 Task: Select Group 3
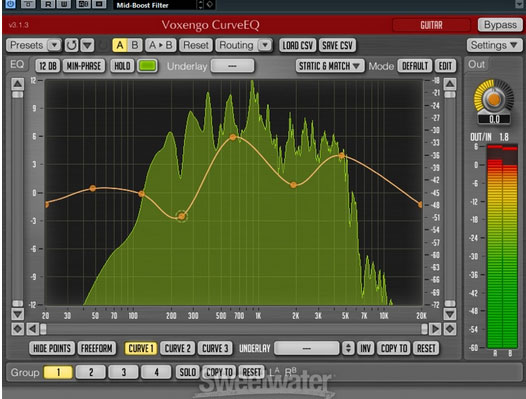[124, 372]
